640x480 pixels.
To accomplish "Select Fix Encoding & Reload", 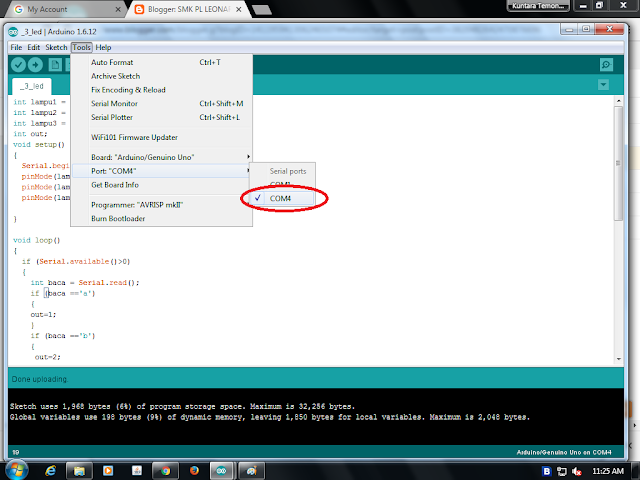I will tap(162, 90).
